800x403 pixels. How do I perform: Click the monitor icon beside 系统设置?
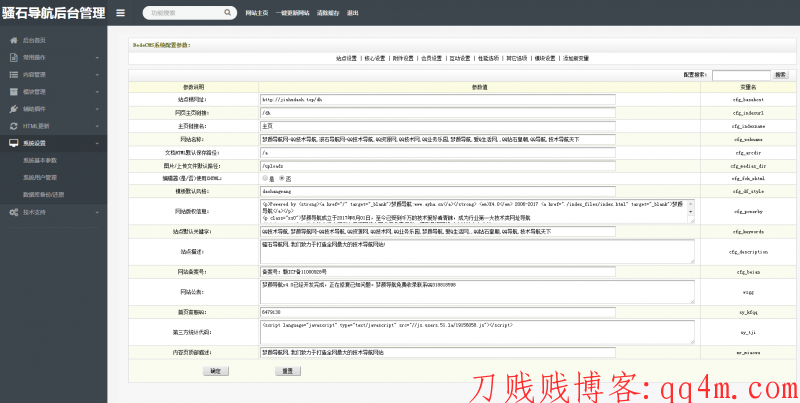(14, 143)
